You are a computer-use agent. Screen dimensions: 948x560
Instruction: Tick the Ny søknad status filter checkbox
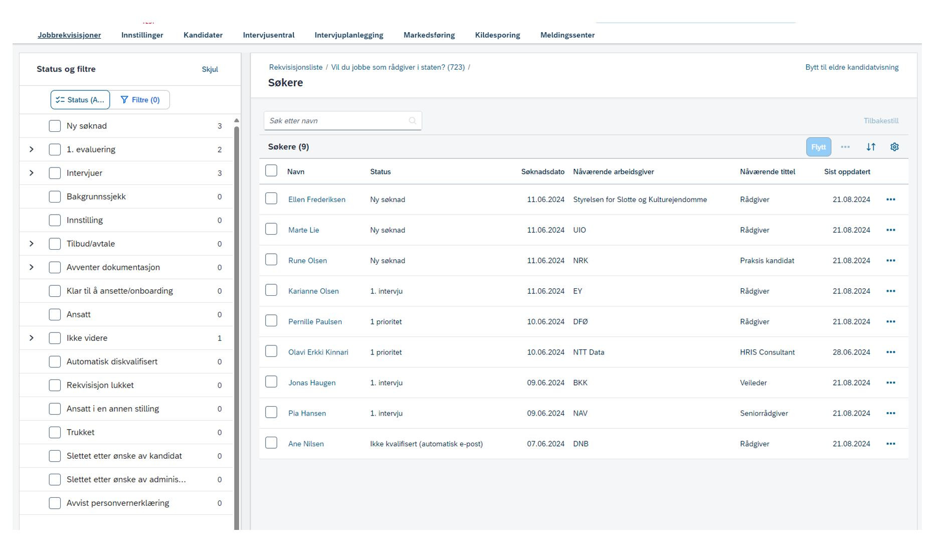pyautogui.click(x=55, y=126)
